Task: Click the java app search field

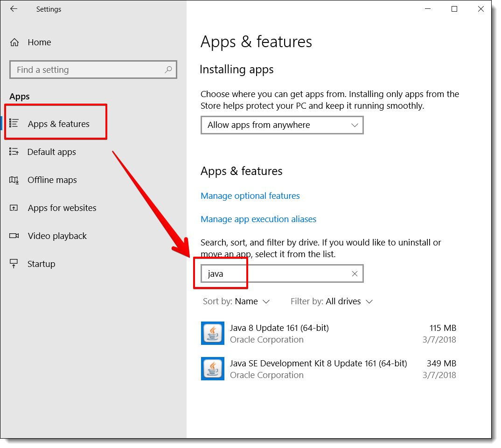Action: coord(282,273)
